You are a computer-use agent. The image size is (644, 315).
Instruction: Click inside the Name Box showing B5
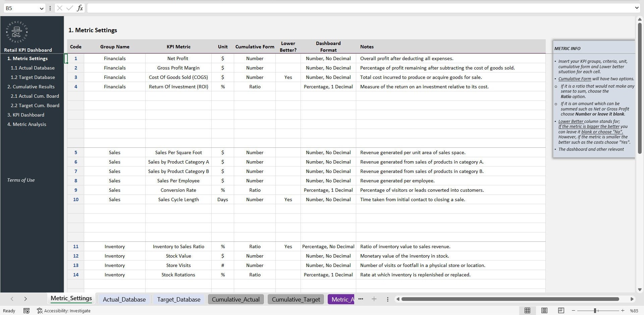pos(21,8)
